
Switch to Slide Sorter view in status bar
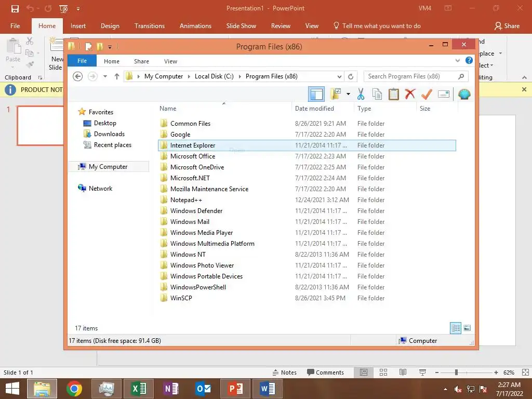pos(383,372)
